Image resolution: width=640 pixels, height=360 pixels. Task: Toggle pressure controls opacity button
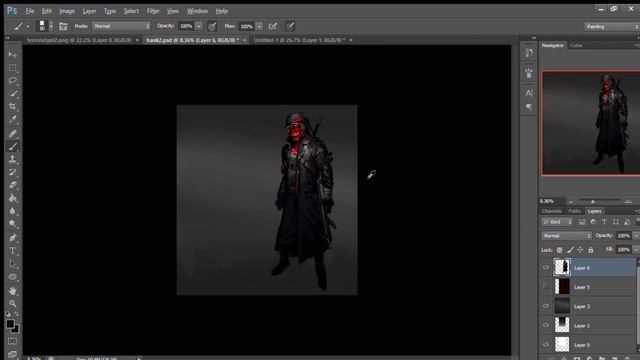tap(212, 27)
